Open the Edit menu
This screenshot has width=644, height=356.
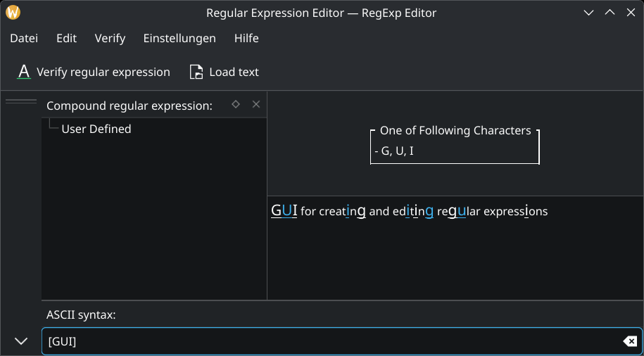(x=66, y=38)
